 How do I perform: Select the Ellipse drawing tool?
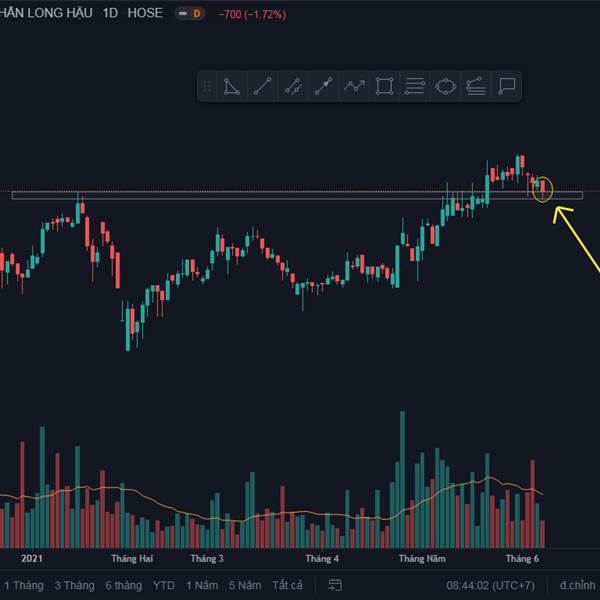pos(445,86)
